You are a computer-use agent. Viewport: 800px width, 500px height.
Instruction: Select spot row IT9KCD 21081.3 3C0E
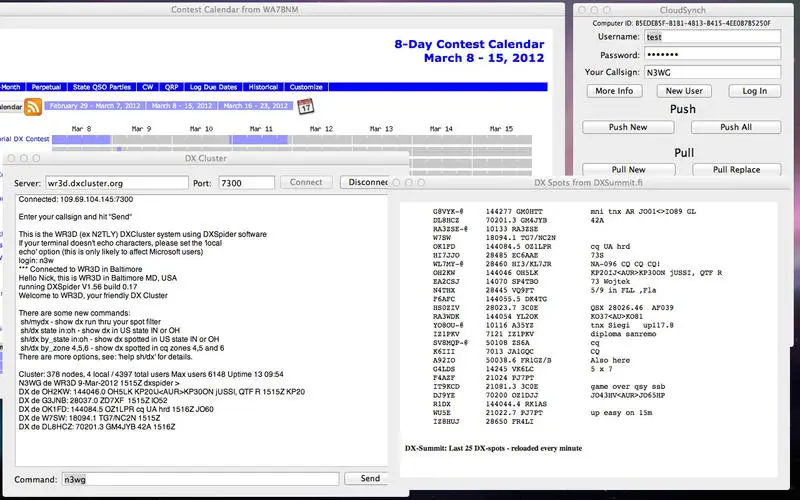[549, 387]
